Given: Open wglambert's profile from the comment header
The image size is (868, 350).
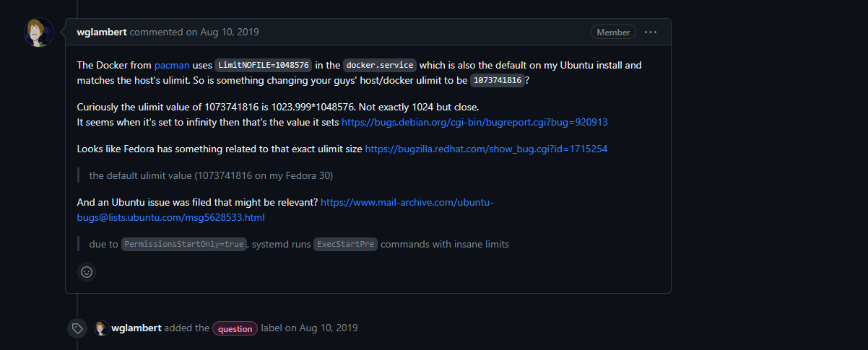Looking at the screenshot, I should [102, 32].
